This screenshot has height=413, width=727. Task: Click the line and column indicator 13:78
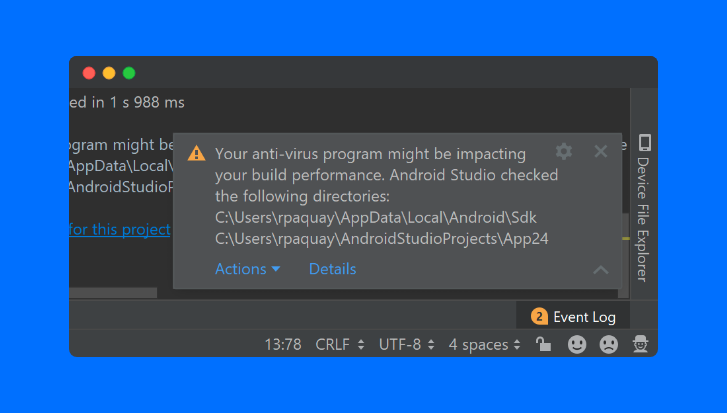pyautogui.click(x=283, y=344)
